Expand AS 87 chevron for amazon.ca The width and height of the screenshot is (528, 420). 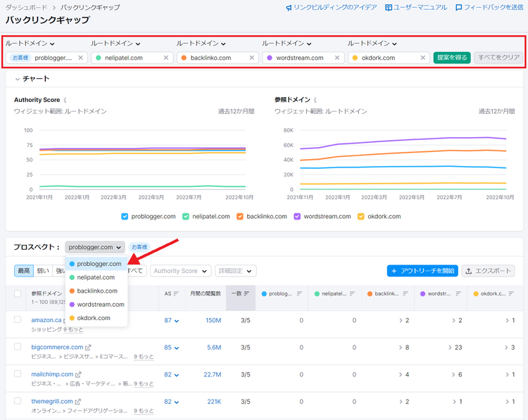pyautogui.click(x=177, y=321)
